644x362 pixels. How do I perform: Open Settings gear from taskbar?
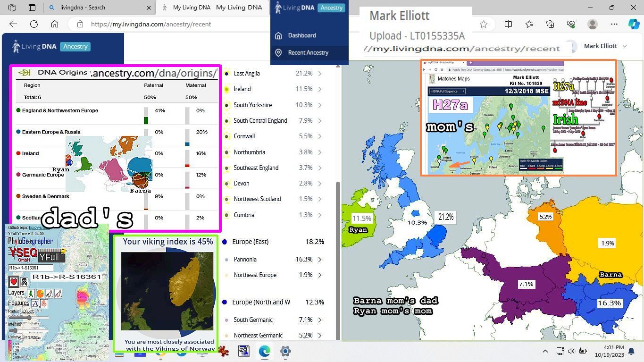pos(285,351)
